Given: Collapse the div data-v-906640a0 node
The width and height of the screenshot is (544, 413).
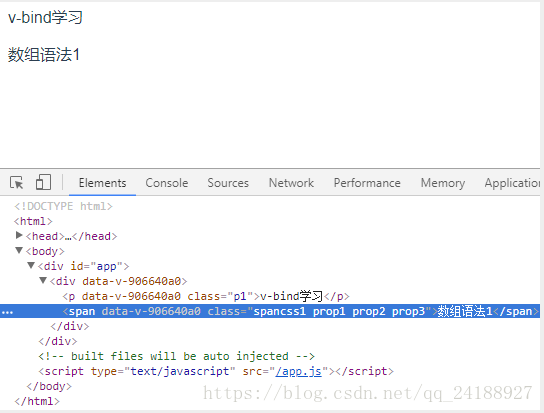Looking at the screenshot, I should pos(43,280).
